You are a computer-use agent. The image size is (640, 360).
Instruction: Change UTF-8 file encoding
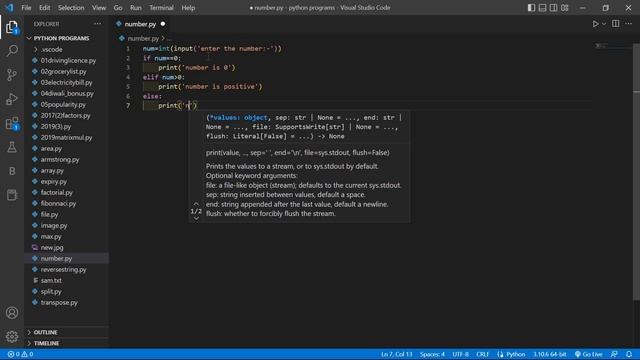point(460,354)
